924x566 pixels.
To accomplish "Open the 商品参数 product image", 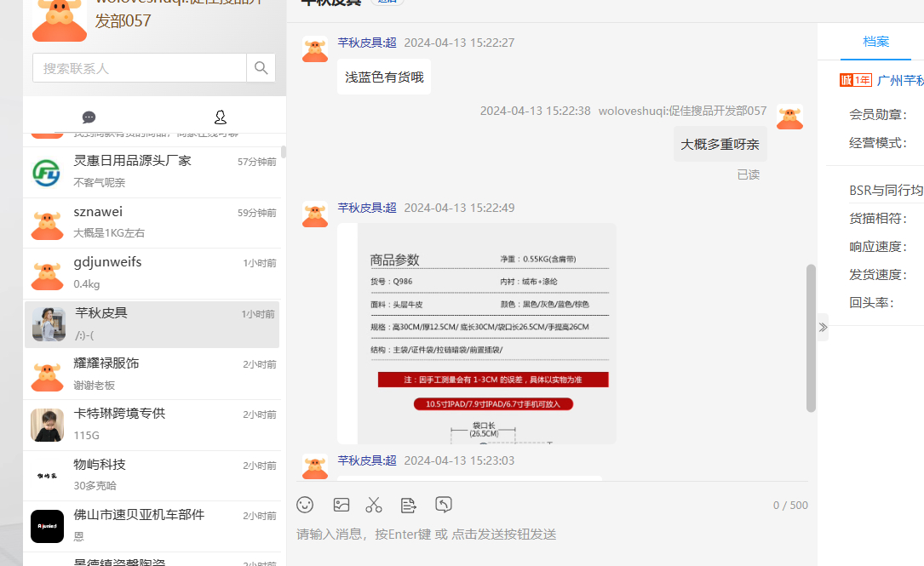I will (477, 333).
